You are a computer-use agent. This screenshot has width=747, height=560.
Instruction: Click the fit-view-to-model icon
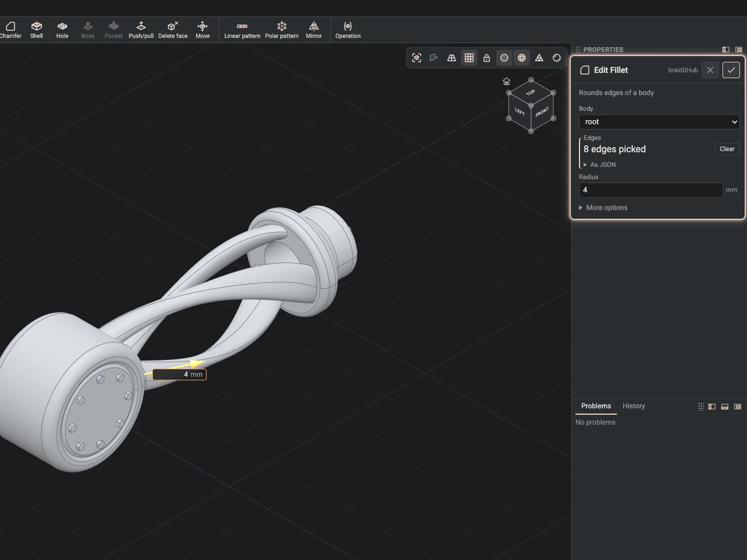(417, 58)
